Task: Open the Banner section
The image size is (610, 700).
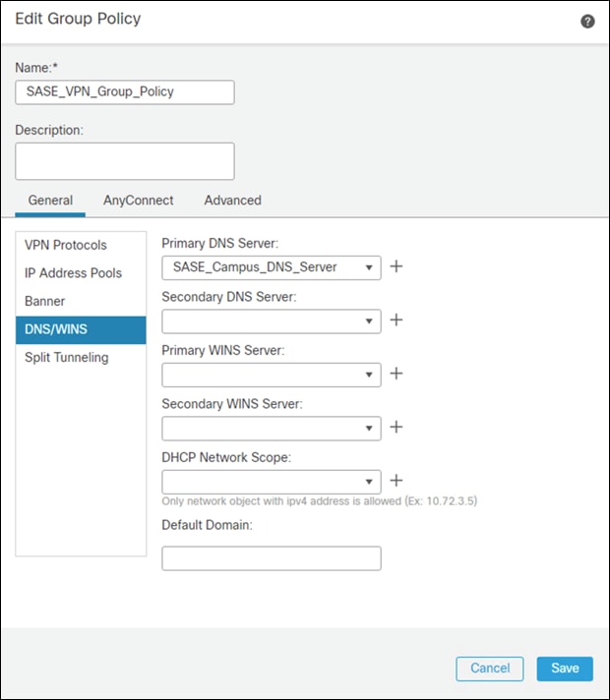Action: [x=81, y=302]
